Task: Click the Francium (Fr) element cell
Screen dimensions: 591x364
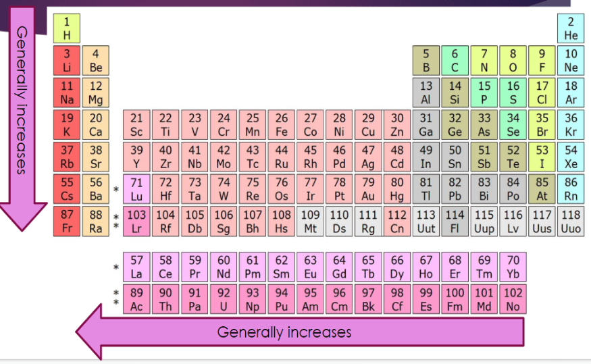Action: pyautogui.click(x=67, y=222)
